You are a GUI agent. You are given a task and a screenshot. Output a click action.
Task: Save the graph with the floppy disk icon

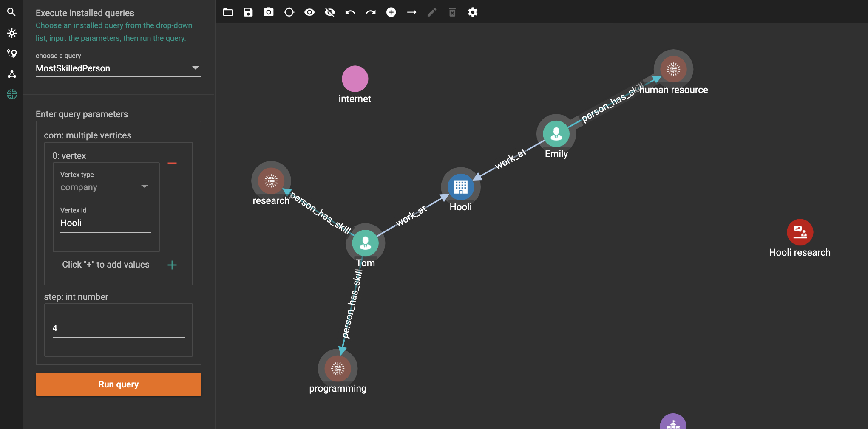(248, 12)
